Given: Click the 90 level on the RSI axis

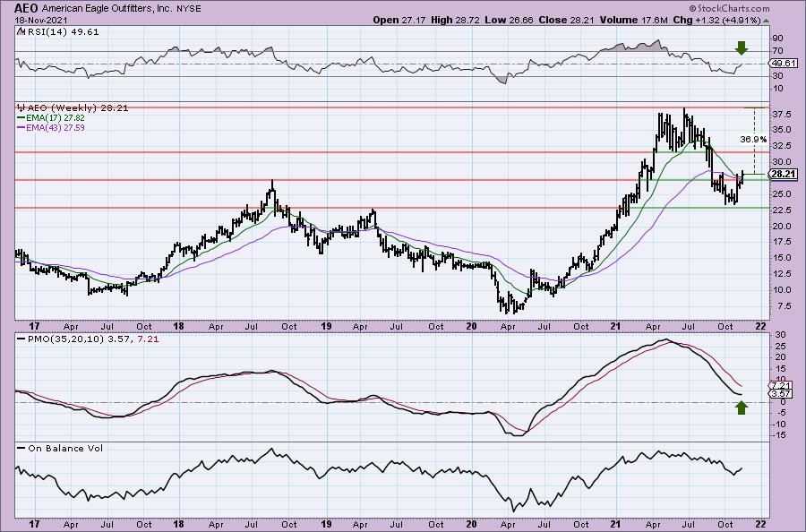Looking at the screenshot, I should tap(777, 39).
